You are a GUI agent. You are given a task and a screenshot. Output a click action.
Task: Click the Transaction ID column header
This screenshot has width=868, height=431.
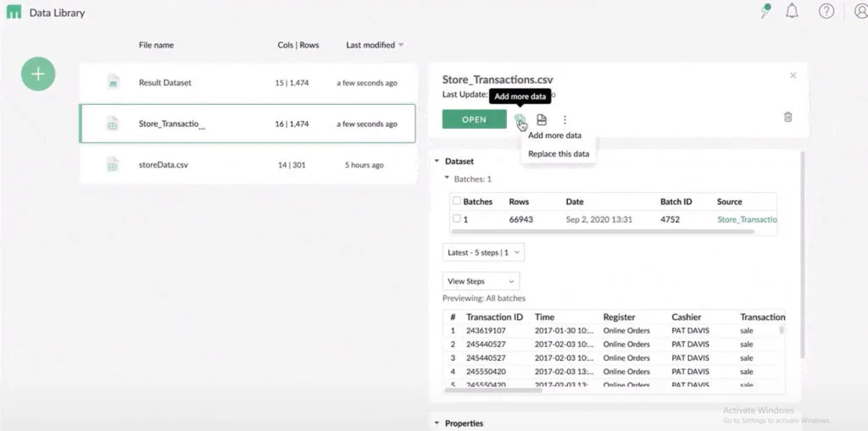(x=494, y=317)
